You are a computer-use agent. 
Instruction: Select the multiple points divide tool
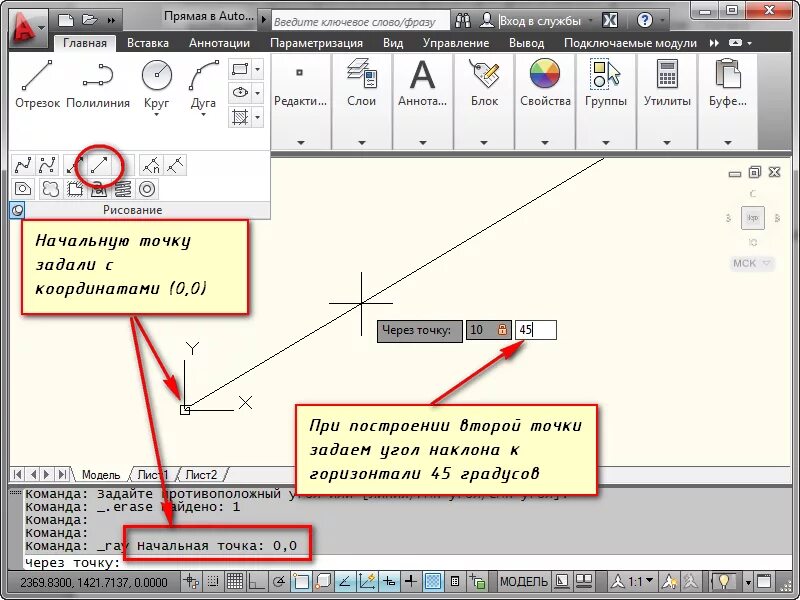151,165
